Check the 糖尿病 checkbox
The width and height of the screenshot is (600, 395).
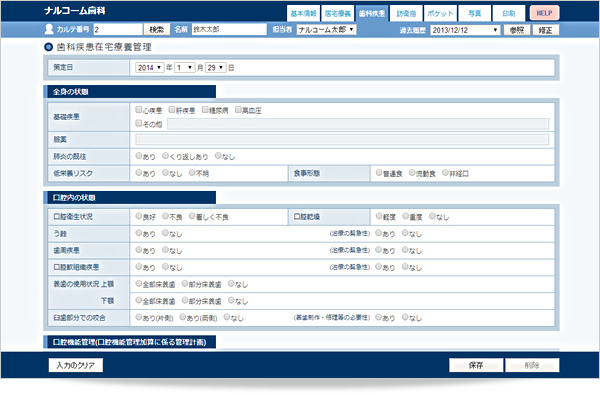click(205, 110)
